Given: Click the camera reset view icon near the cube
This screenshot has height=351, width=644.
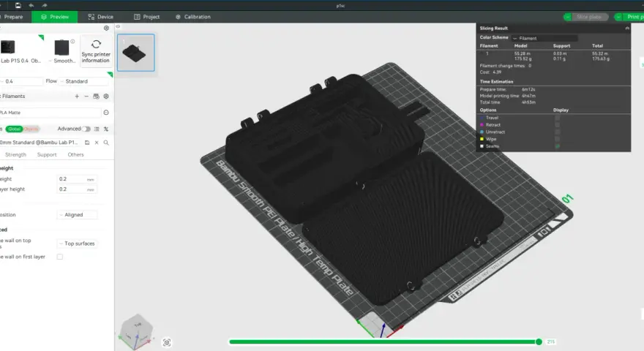Looking at the screenshot, I should [167, 342].
